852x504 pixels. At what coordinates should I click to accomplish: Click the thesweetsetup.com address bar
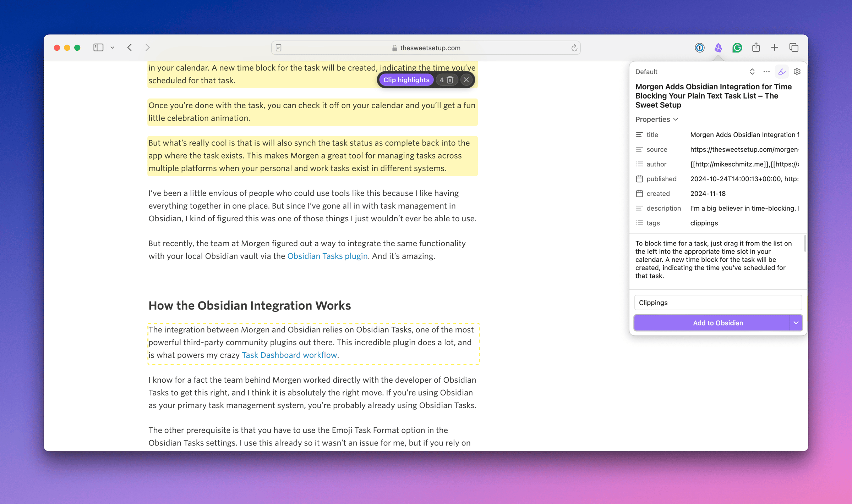coord(426,48)
